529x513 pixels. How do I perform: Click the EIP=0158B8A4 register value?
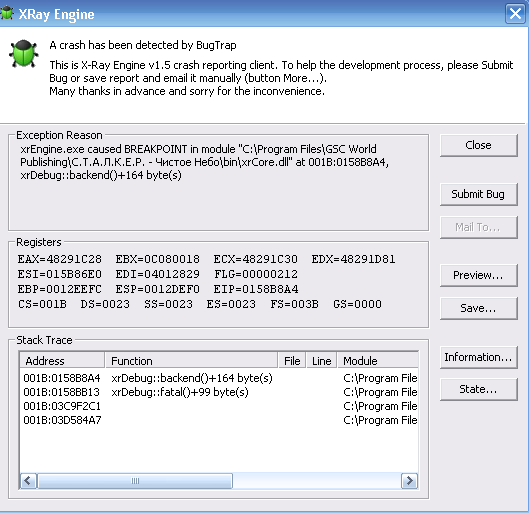tap(256, 289)
